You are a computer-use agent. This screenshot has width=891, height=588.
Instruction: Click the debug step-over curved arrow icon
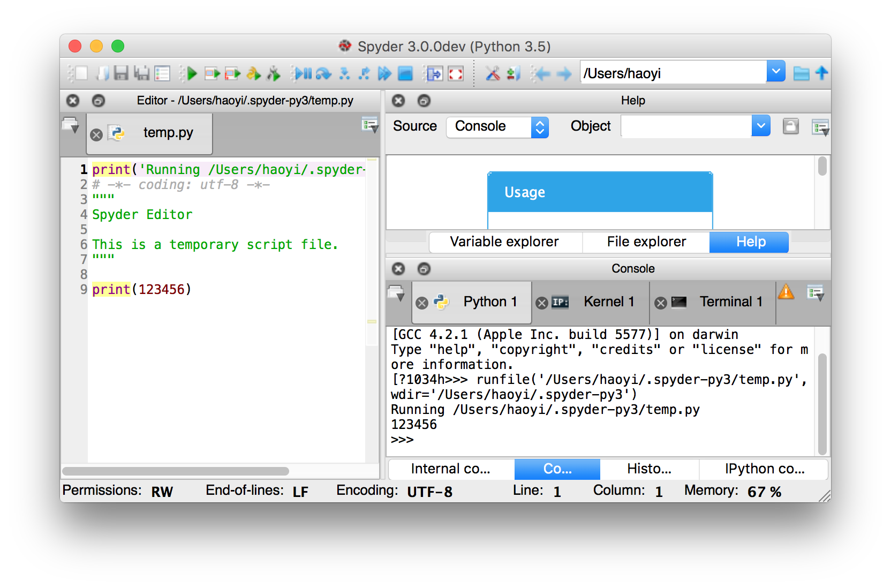323,73
